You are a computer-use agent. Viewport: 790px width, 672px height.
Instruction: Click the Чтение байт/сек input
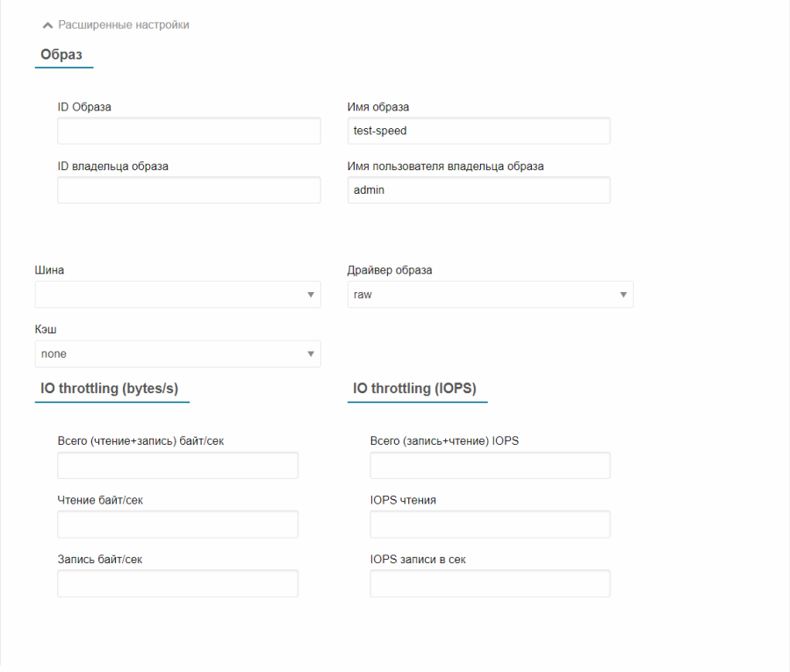pyautogui.click(x=177, y=524)
